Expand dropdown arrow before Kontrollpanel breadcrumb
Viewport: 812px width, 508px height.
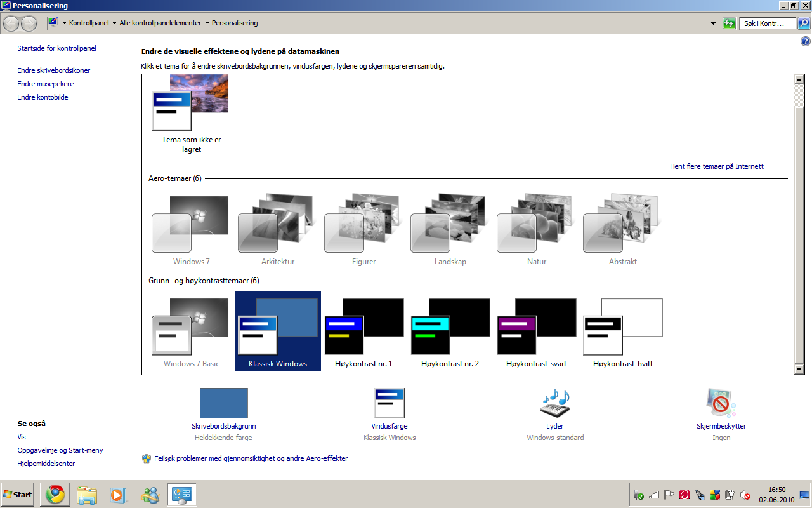point(64,23)
